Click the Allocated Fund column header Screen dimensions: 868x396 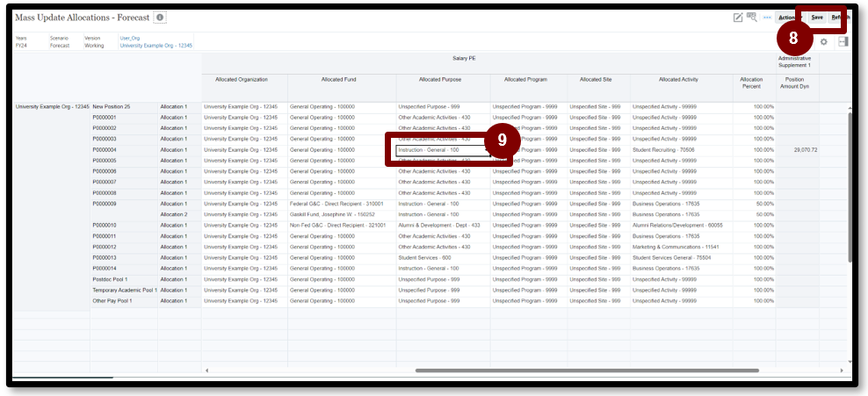click(x=339, y=80)
